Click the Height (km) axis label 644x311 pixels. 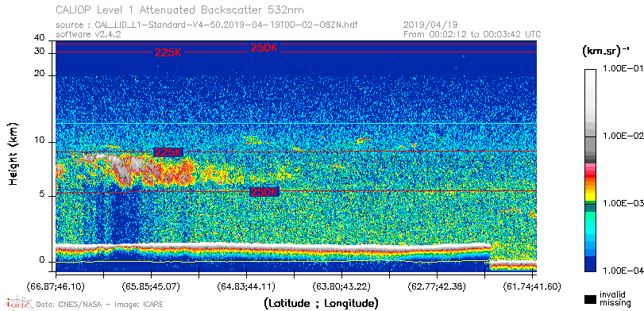(x=13, y=153)
